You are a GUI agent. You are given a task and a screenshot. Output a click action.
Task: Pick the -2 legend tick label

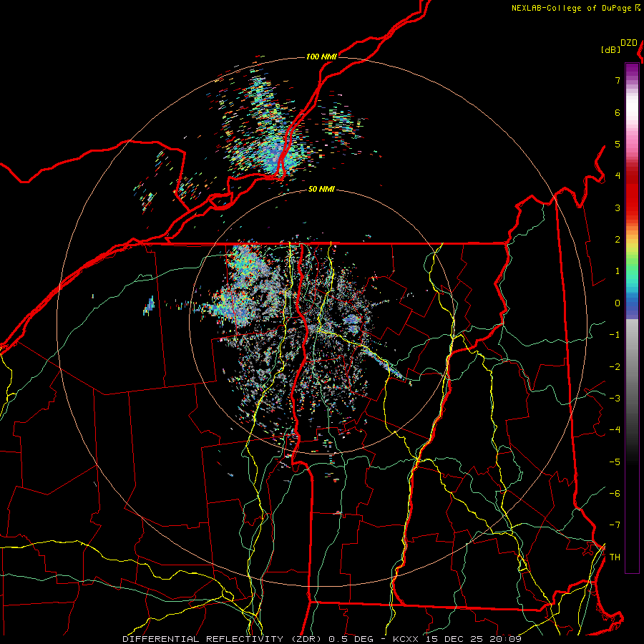pos(615,366)
